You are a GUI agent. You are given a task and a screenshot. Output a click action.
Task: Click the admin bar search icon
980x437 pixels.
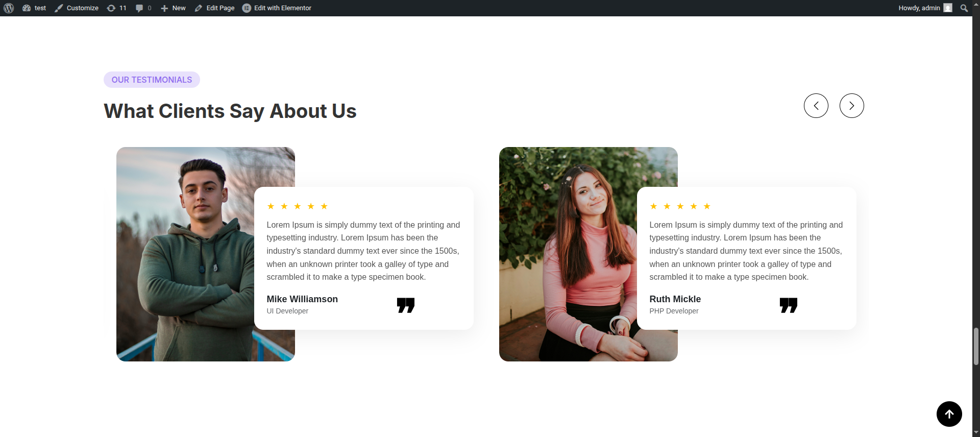[x=964, y=8]
